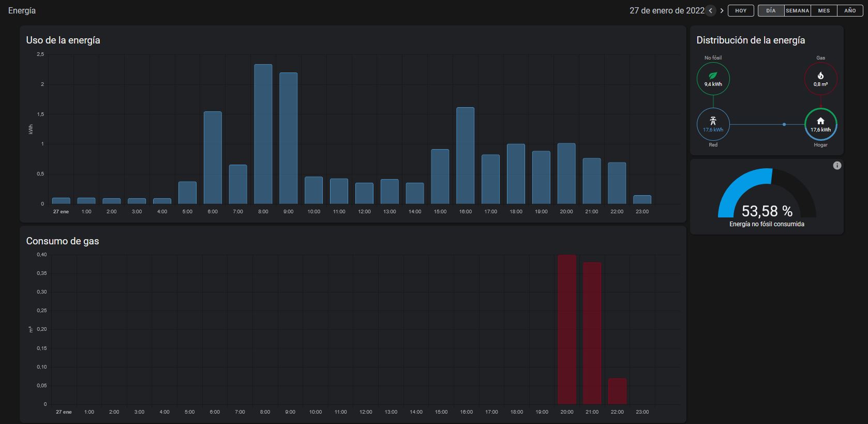The width and height of the screenshot is (868, 424).
Task: Click the 22:00 gas consumption bar
Action: click(617, 391)
